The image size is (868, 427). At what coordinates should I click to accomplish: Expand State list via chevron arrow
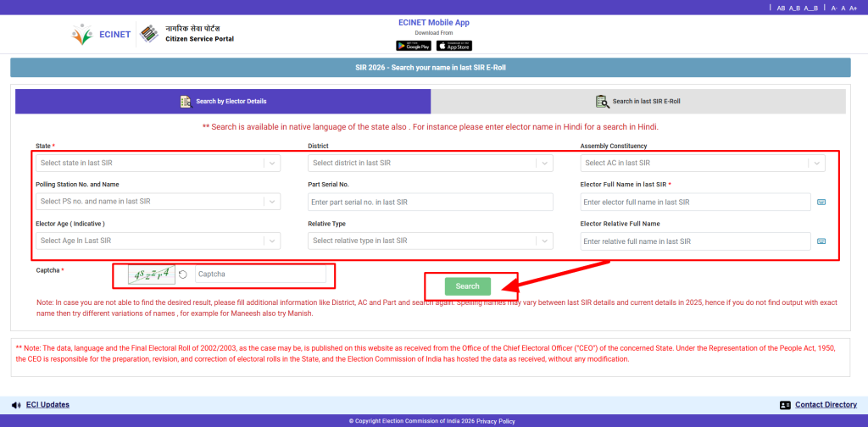pos(272,164)
